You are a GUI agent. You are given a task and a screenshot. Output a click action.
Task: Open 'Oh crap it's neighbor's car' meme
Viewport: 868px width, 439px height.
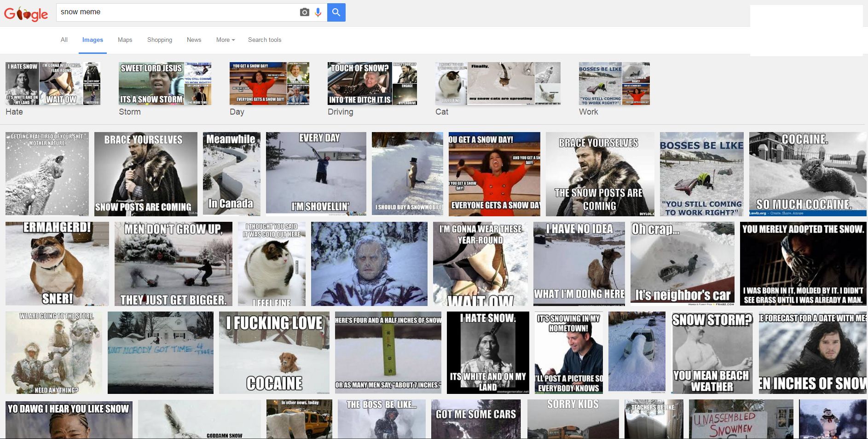click(683, 264)
